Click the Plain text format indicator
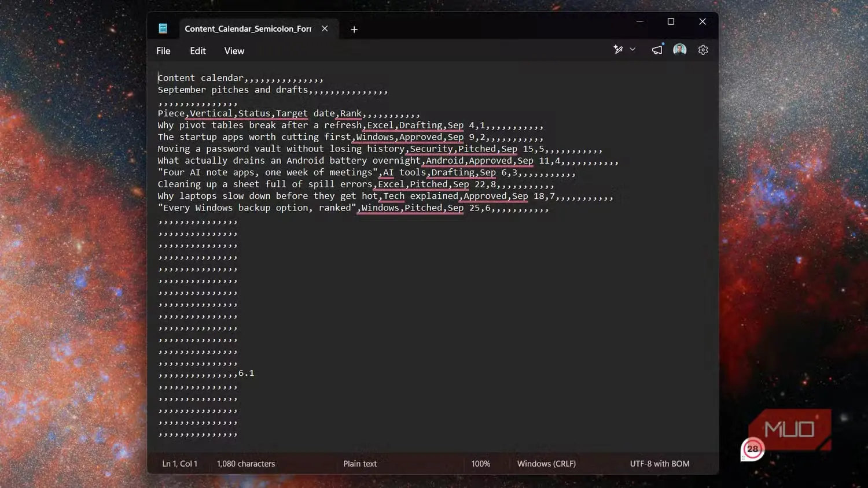Screen dimensions: 868x488 tap(360, 464)
